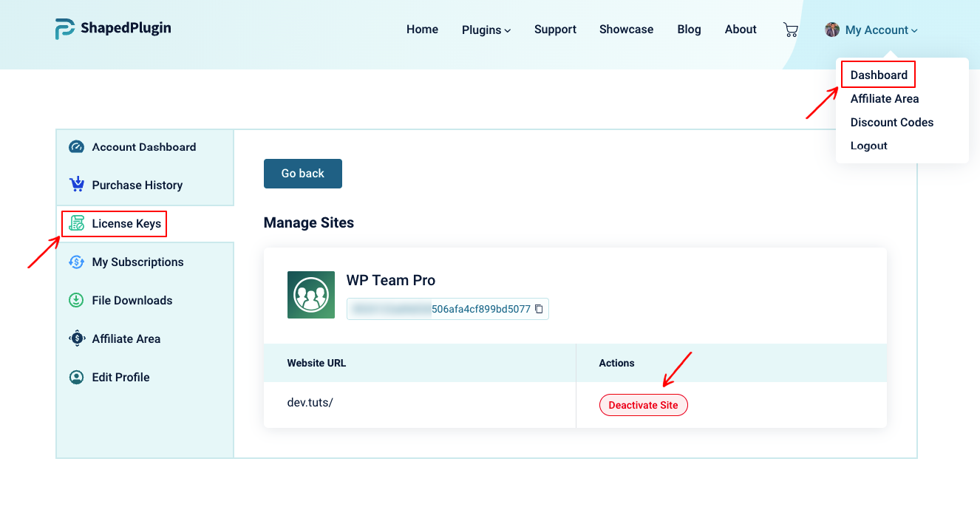980x521 pixels.
Task: Click the Go back button
Action: click(303, 174)
